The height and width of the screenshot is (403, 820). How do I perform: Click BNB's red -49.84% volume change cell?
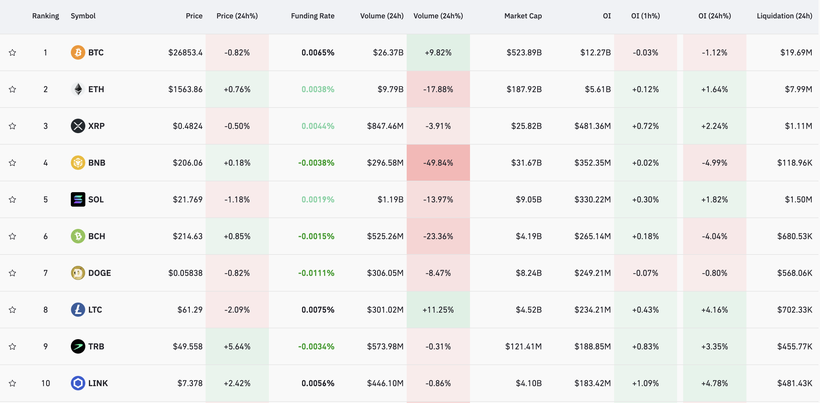tap(438, 163)
